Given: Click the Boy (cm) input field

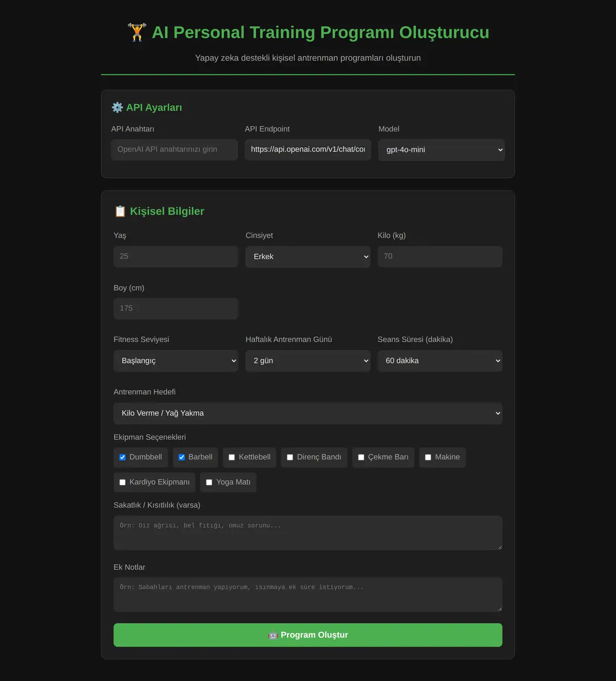Looking at the screenshot, I should point(176,309).
